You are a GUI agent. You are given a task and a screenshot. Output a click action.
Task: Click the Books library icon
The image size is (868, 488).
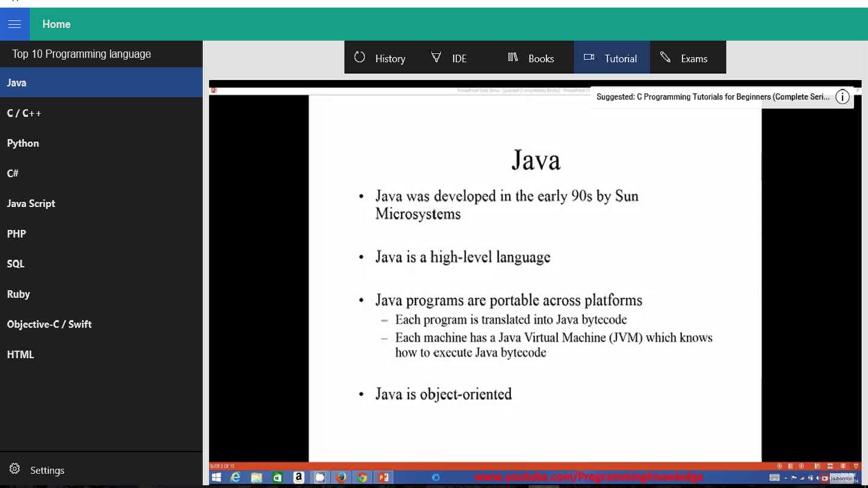pyautogui.click(x=512, y=57)
